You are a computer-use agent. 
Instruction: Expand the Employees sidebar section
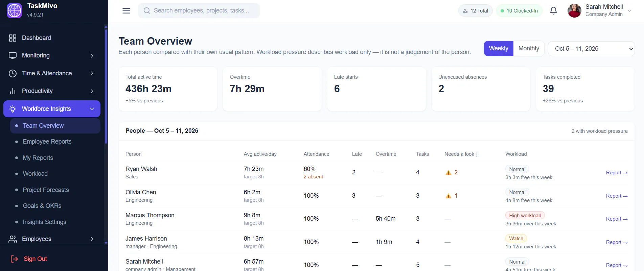click(x=51, y=239)
